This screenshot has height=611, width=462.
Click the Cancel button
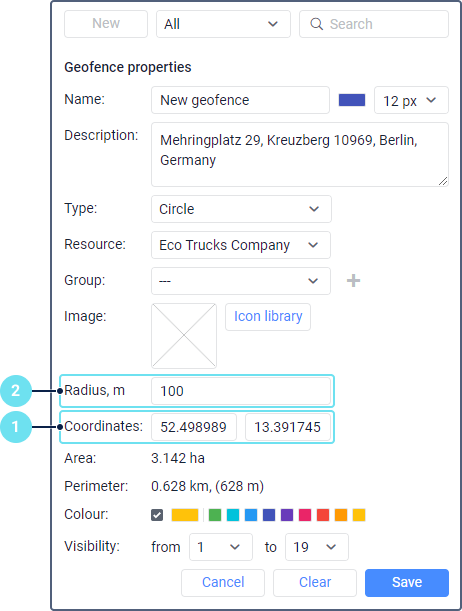coord(223,583)
